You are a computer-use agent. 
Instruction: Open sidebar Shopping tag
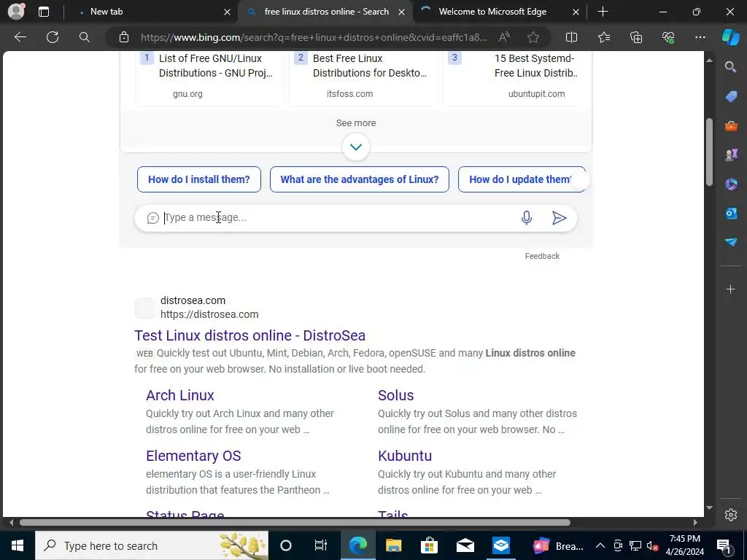[731, 97]
